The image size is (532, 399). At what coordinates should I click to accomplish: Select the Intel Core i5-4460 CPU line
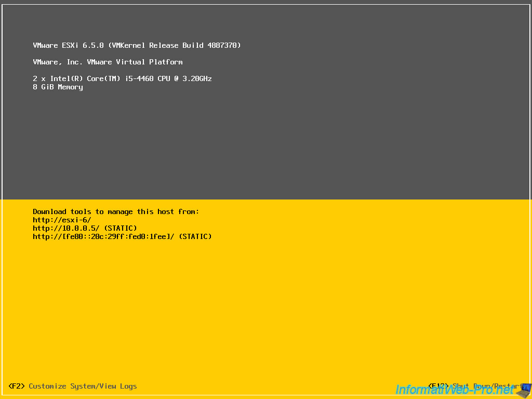click(122, 79)
